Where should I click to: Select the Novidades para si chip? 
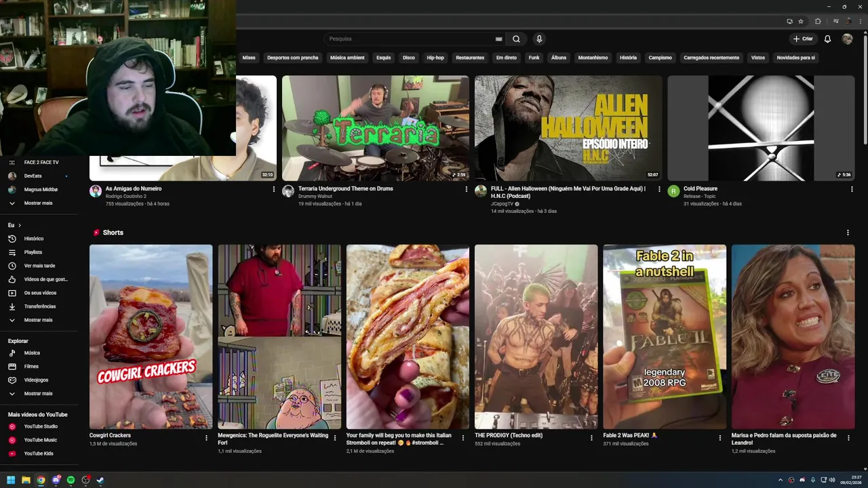795,58
